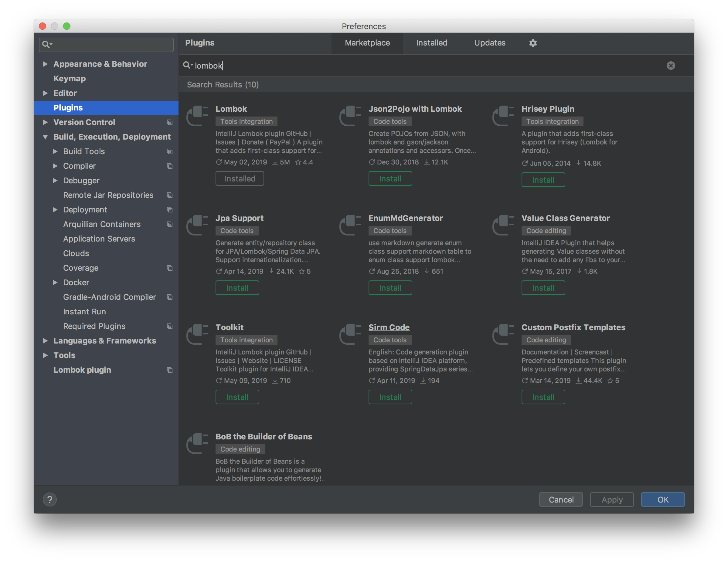Collapse Build, Execution, Deployment tree node
The height and width of the screenshot is (562, 728).
click(x=45, y=137)
